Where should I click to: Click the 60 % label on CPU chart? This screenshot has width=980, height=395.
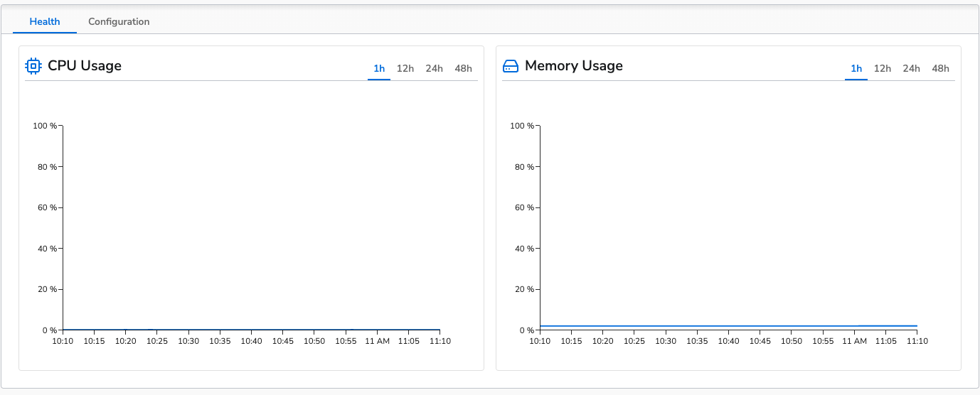tap(47, 207)
